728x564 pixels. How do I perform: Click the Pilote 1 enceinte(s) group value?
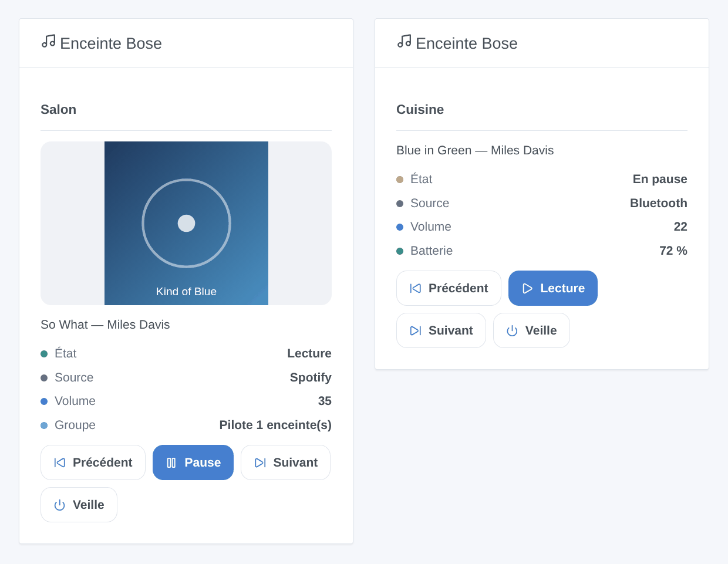coord(275,425)
